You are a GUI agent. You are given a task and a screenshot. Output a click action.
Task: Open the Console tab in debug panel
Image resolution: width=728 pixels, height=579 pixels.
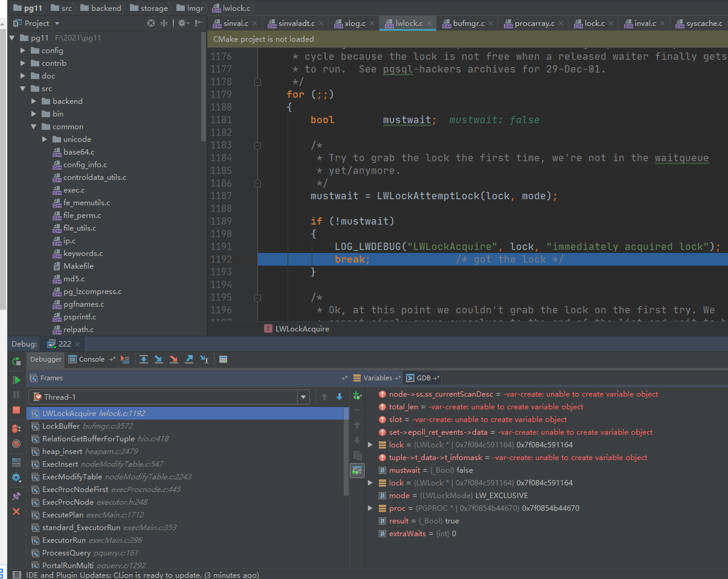(x=91, y=359)
